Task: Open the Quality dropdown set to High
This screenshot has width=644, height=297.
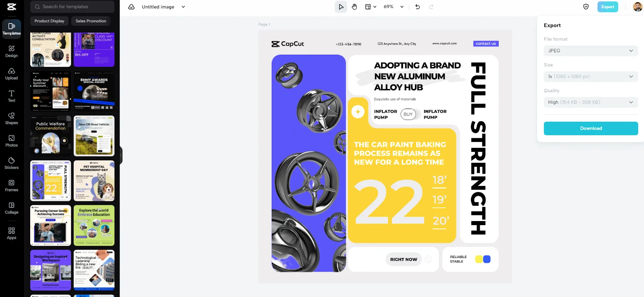Action: [590, 102]
